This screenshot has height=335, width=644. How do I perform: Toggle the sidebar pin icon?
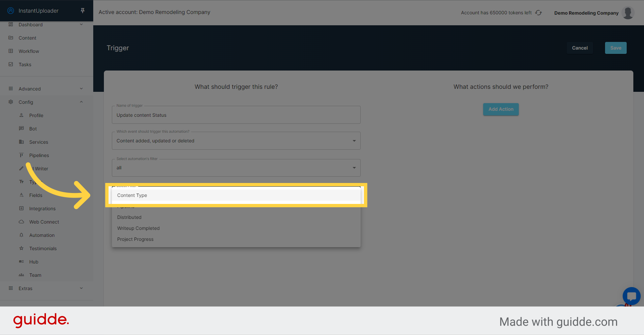click(82, 10)
